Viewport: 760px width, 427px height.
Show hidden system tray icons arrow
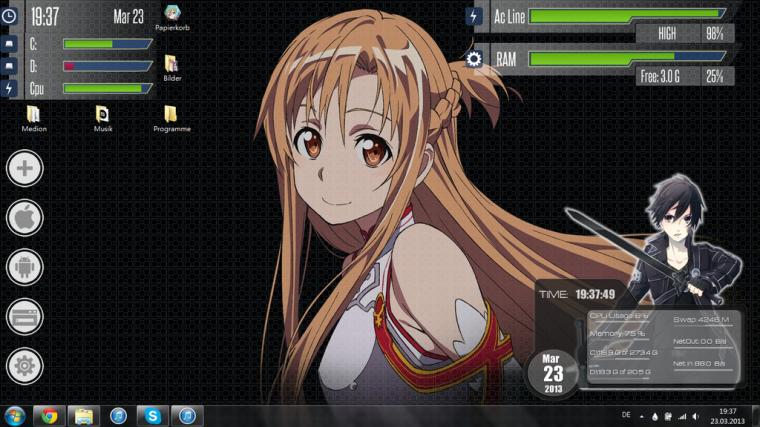pos(642,416)
